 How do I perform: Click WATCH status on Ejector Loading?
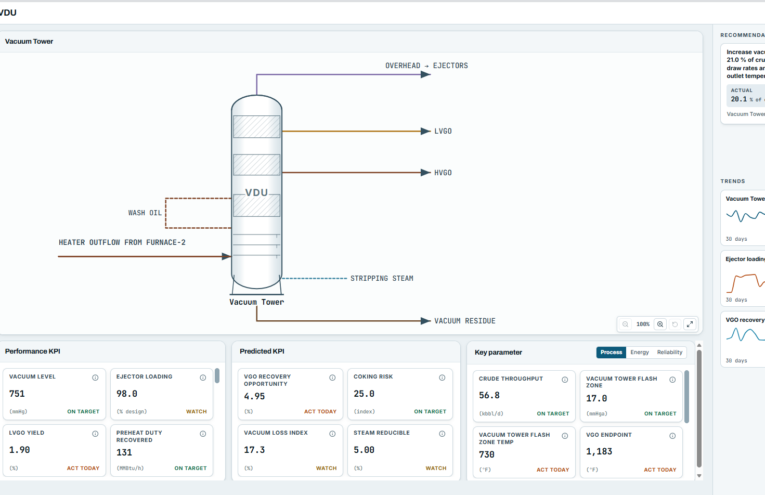pos(197,412)
